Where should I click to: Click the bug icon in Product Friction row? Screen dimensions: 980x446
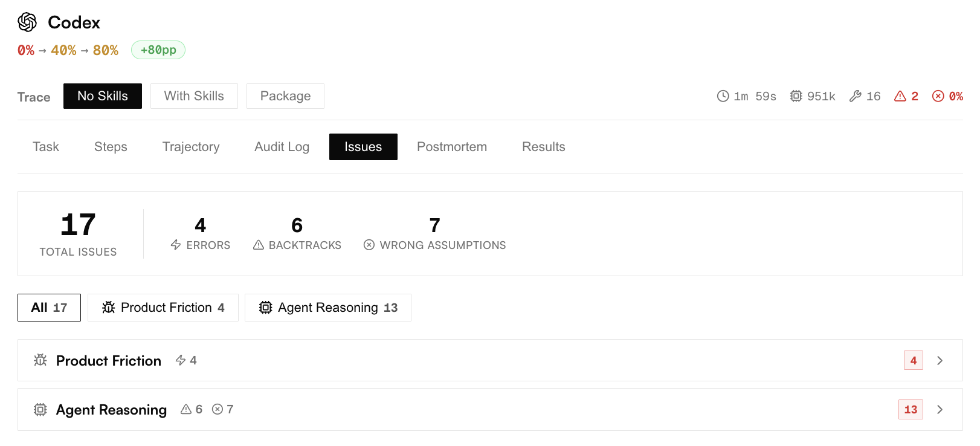coord(40,360)
